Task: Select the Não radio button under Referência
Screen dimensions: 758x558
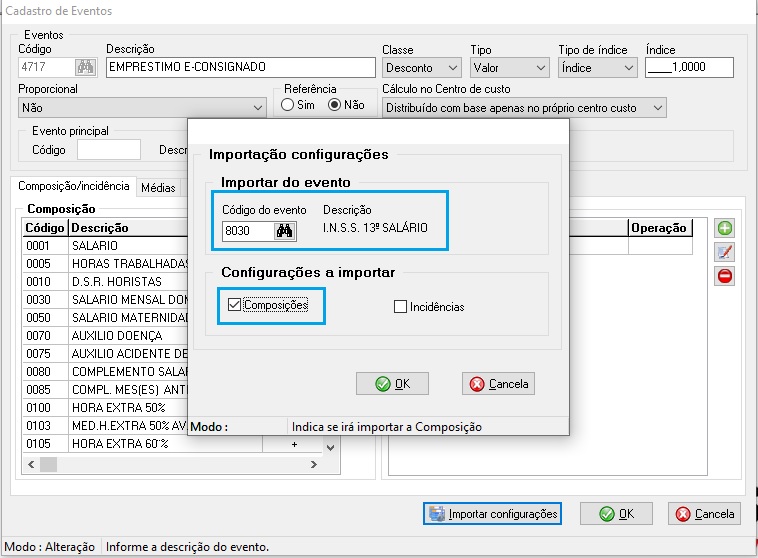Action: (x=334, y=105)
